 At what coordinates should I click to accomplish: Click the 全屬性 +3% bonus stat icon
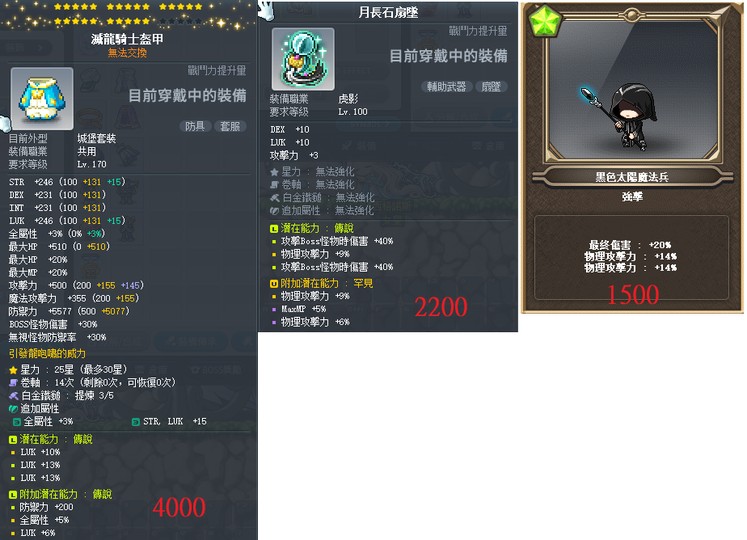pos(17,422)
